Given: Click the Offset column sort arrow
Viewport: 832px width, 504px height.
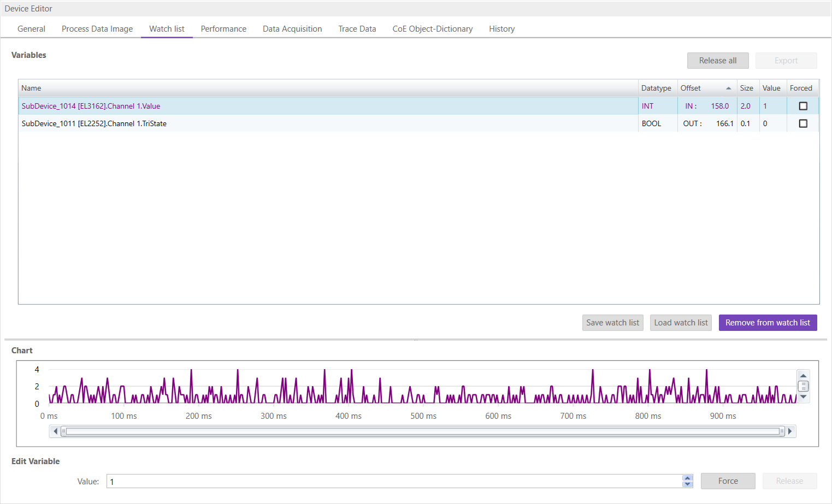Looking at the screenshot, I should coord(728,88).
